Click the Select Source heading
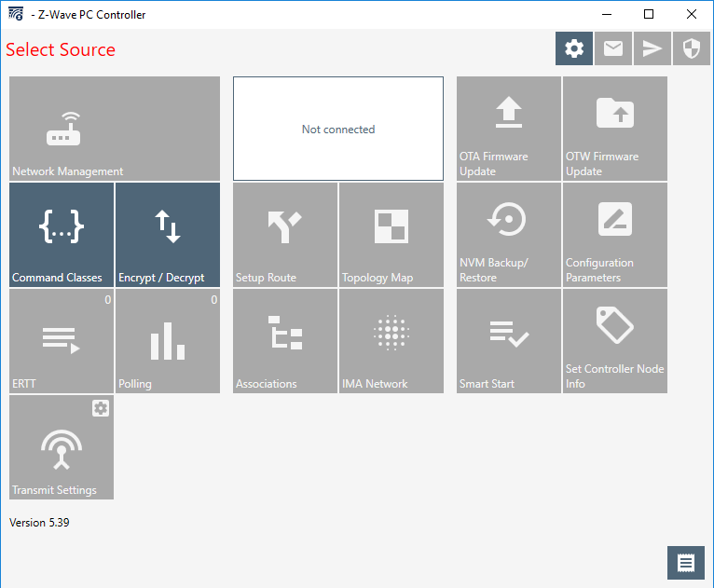Image resolution: width=714 pixels, height=588 pixels. [61, 49]
